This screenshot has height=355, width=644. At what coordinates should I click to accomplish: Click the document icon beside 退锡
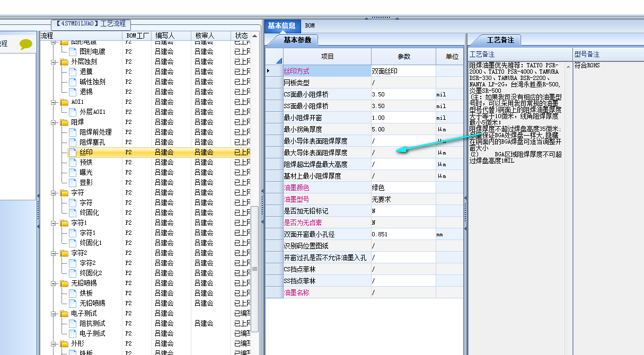point(73,92)
